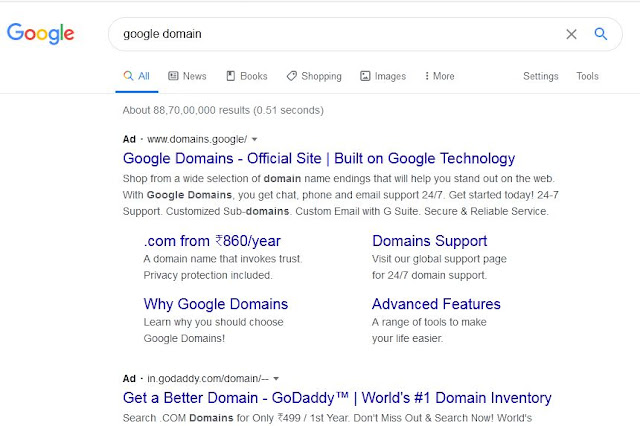This screenshot has width=640, height=426.
Task: Open the Why Google Domains link
Action: tap(216, 304)
